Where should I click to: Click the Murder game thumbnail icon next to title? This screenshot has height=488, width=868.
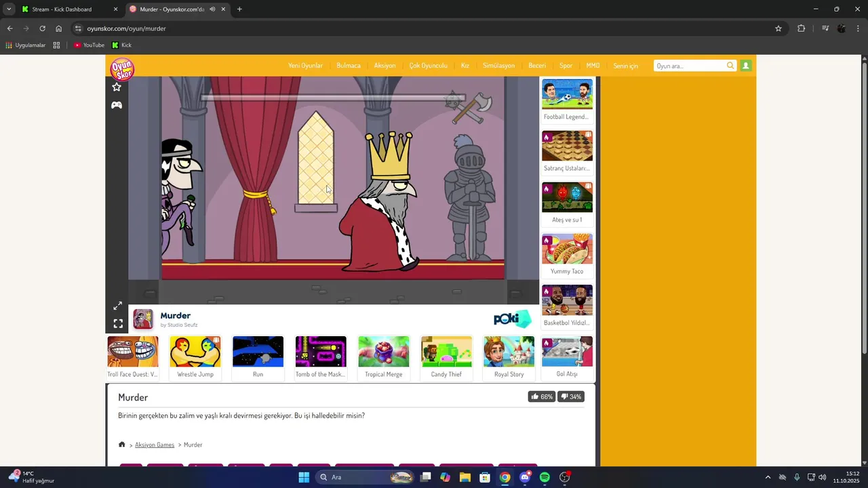[x=143, y=319]
